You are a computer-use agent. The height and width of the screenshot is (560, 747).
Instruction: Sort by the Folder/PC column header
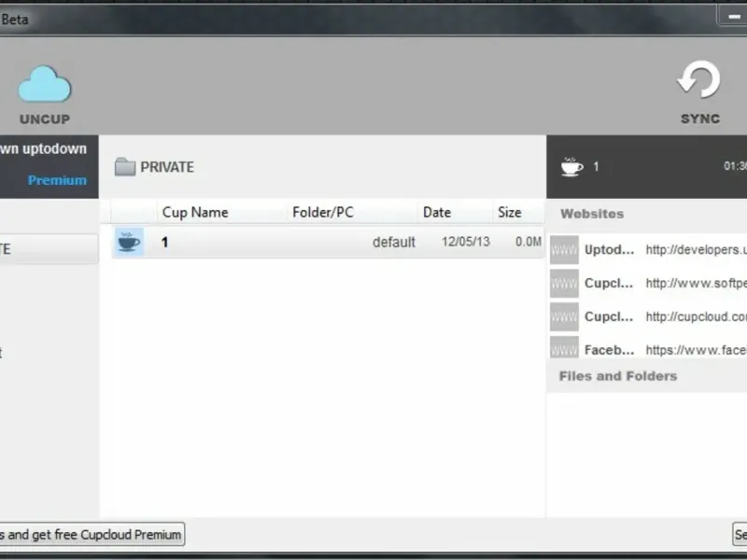323,213
